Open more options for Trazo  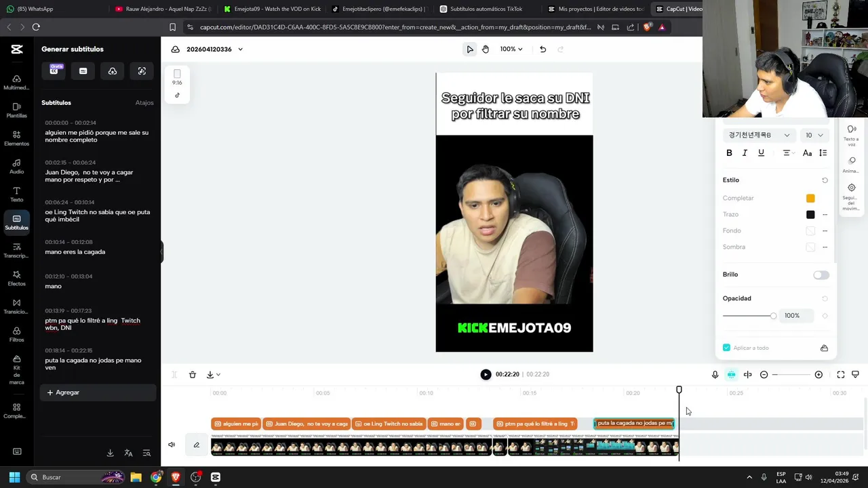(825, 214)
